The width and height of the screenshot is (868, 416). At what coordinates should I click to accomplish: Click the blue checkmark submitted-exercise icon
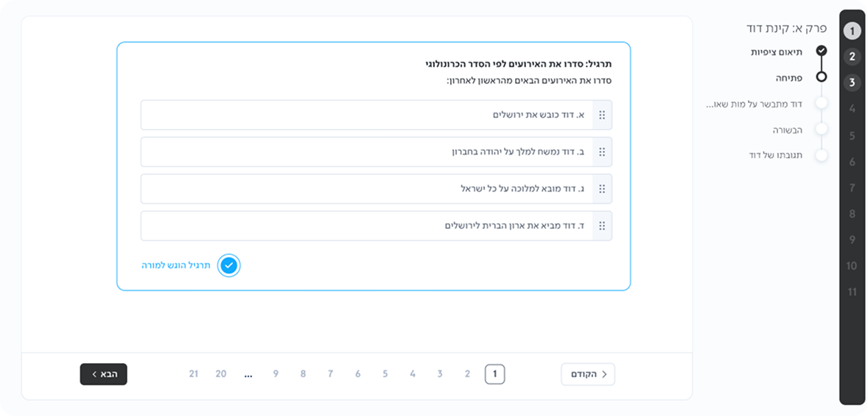[x=228, y=266]
